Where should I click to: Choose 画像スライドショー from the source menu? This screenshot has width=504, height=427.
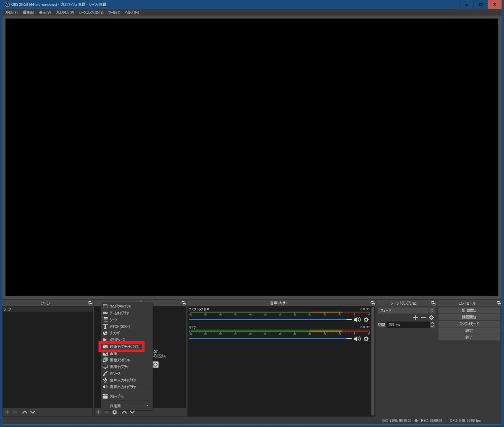point(126,360)
